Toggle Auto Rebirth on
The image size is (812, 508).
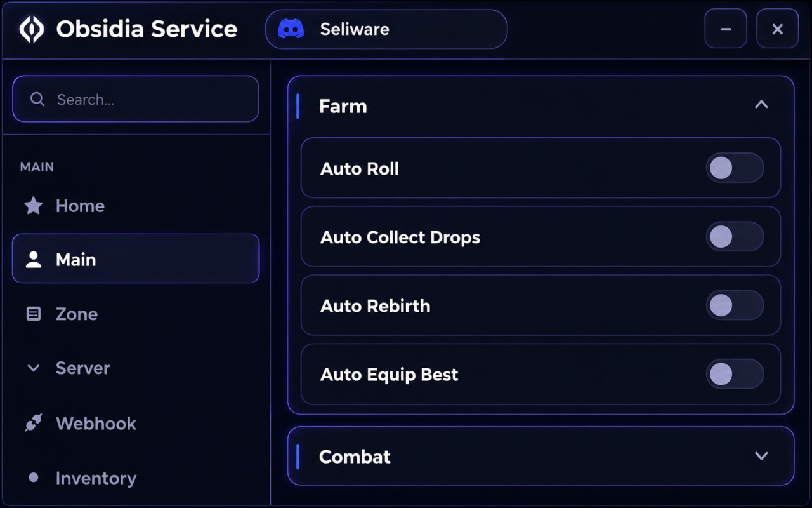coord(735,305)
